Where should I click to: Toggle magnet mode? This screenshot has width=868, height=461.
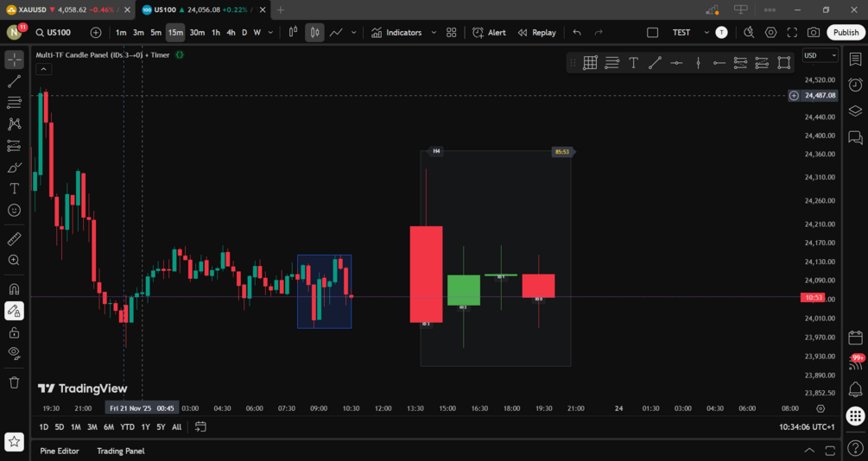click(15, 289)
